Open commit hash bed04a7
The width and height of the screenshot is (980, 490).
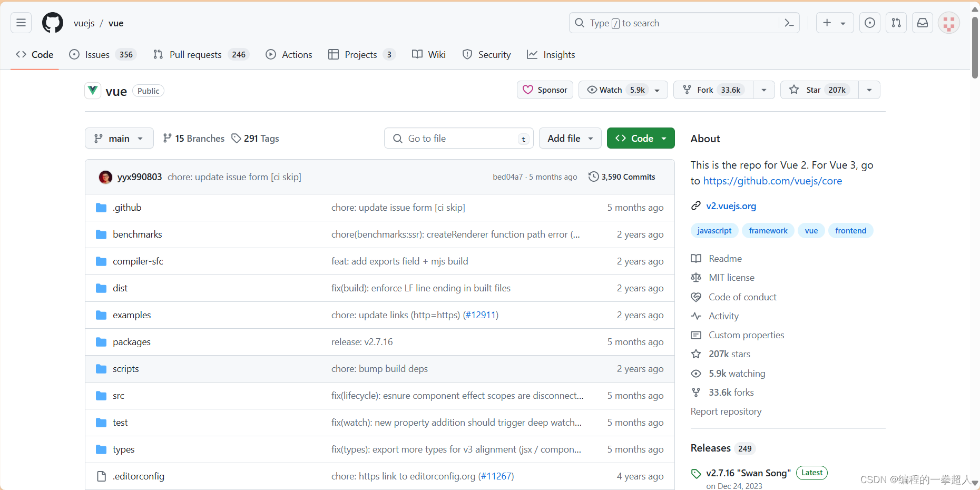click(508, 177)
